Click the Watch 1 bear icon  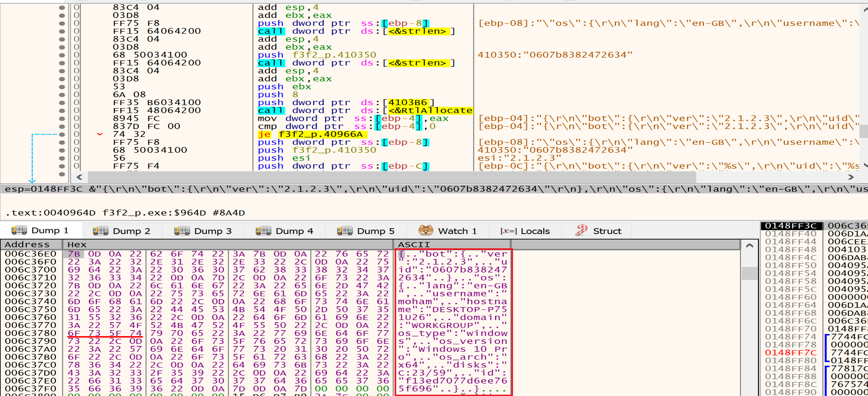point(426,230)
